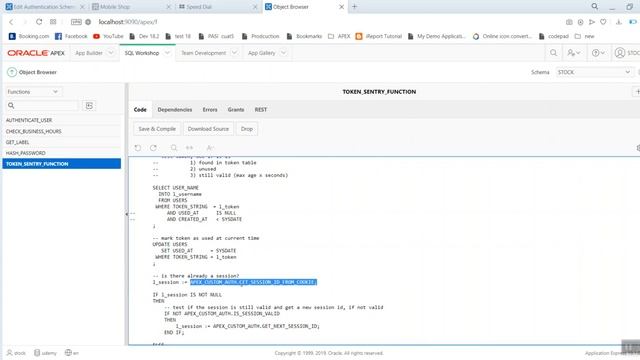
Task: Open the Booking.com bookmark
Action: tap(29, 36)
